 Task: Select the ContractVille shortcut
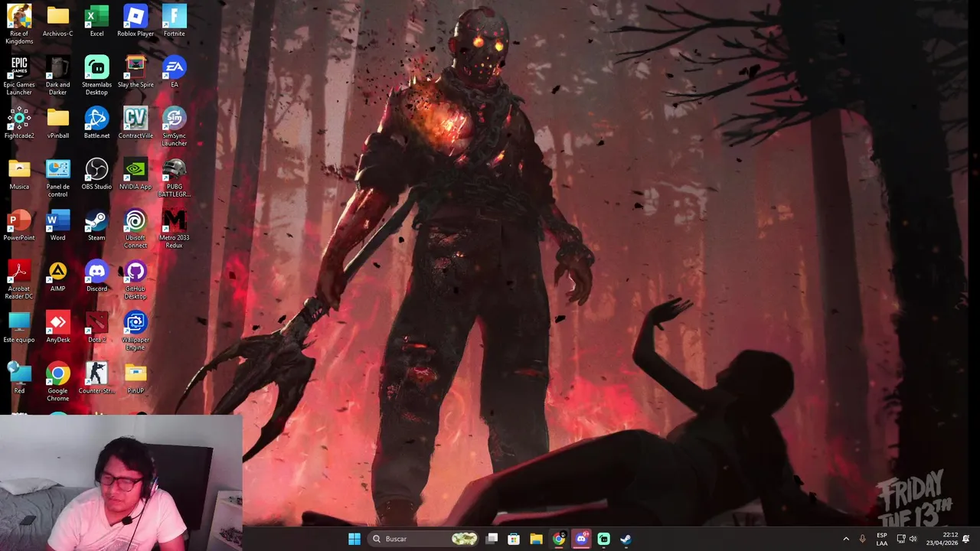[x=136, y=122]
